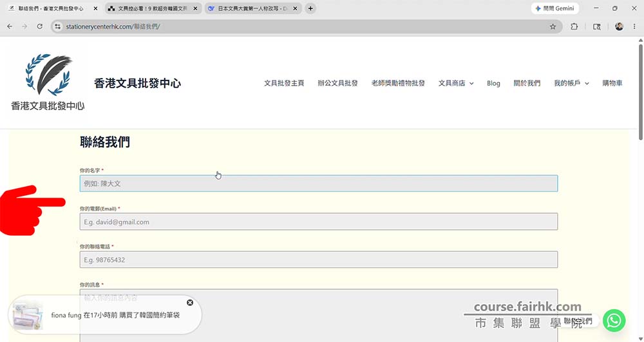Open a new browser tab

[x=310, y=8]
